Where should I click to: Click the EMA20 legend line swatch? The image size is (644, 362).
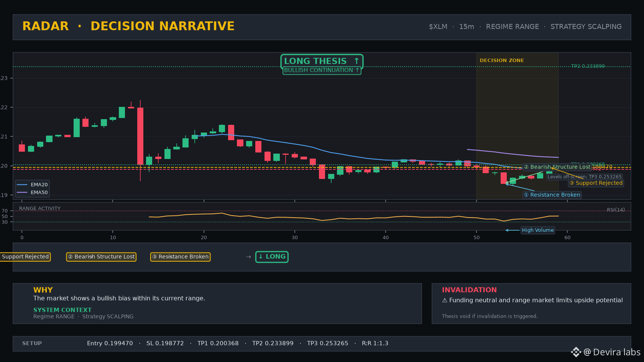click(x=22, y=185)
